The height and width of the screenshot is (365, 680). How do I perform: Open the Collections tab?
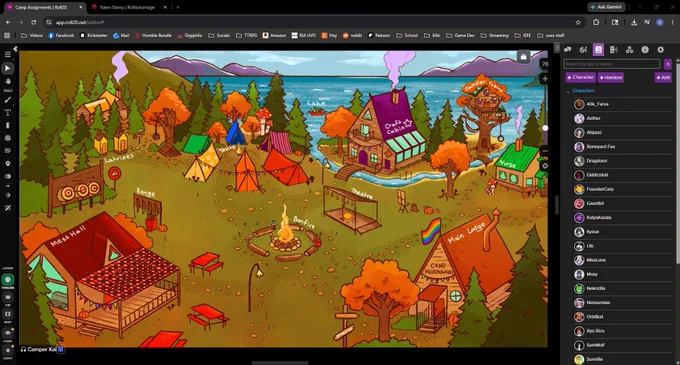[x=629, y=50]
